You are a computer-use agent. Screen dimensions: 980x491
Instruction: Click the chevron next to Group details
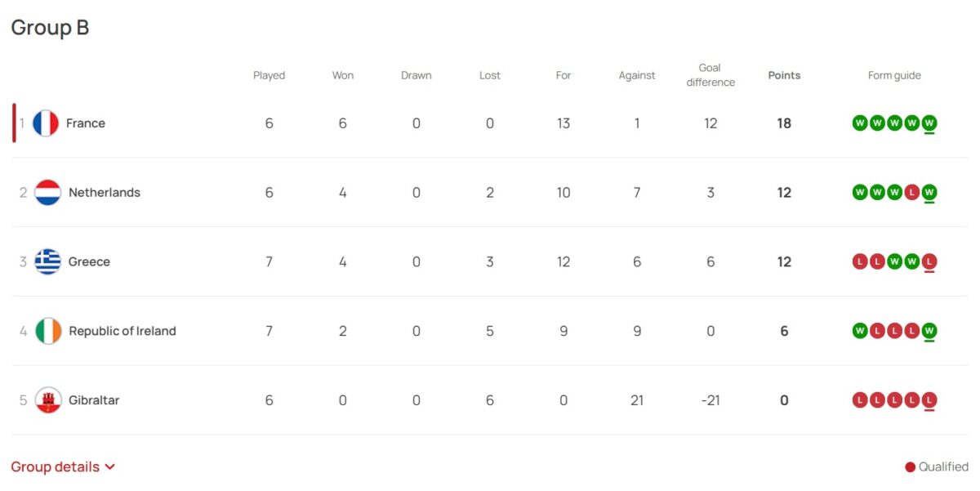tap(110, 467)
